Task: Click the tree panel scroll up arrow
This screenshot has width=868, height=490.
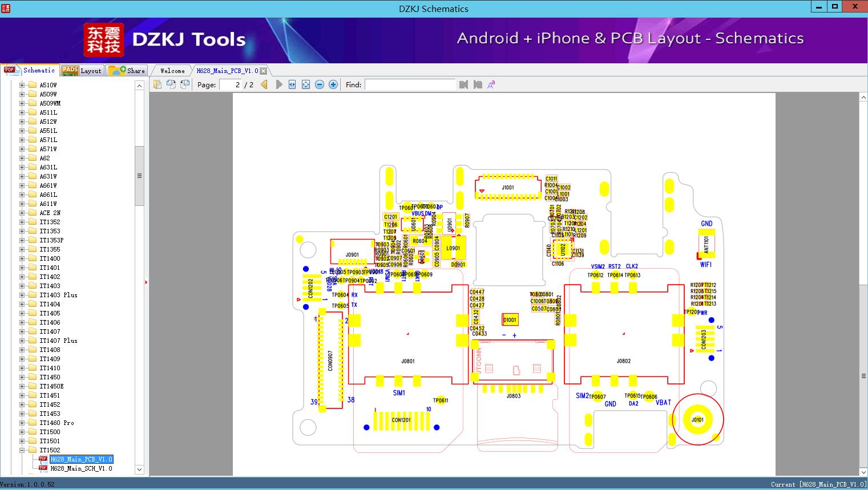Action: coord(139,86)
